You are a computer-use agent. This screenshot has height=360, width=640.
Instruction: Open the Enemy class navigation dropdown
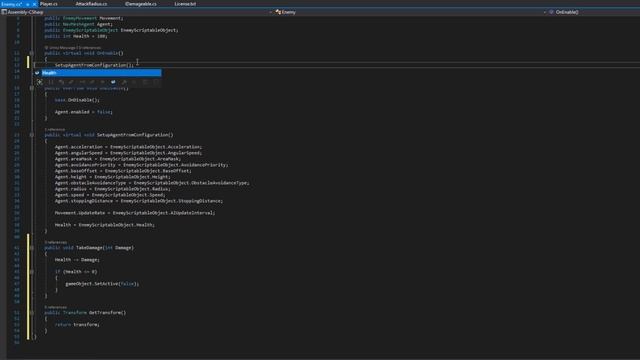(411, 12)
